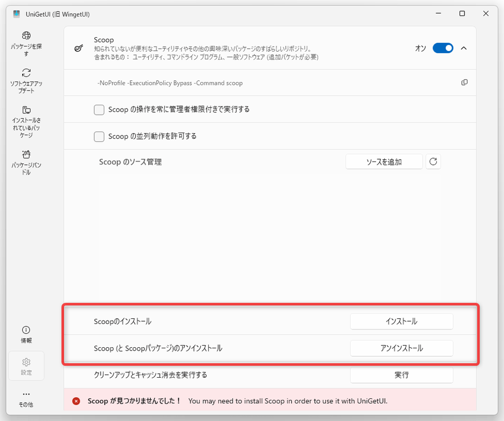The width and height of the screenshot is (504, 421).
Task: Open the 情報 (info) page in the sidebar
Action: 26,334
